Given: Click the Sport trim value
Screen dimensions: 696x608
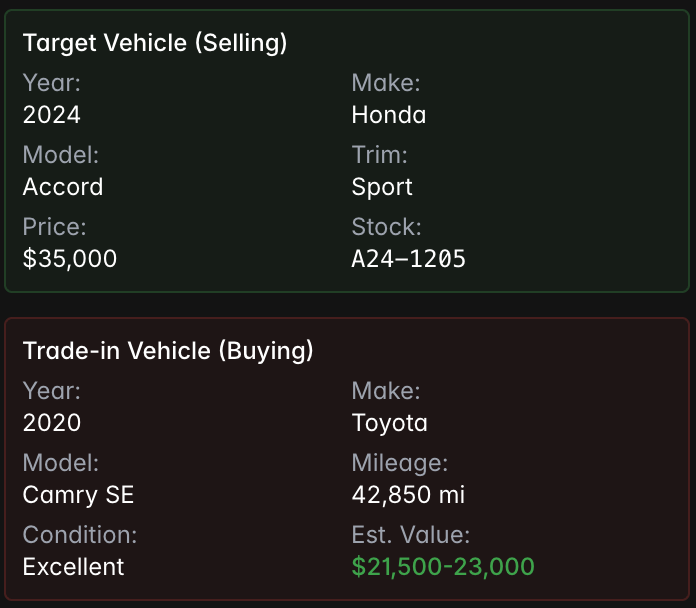Looking at the screenshot, I should tap(382, 187).
